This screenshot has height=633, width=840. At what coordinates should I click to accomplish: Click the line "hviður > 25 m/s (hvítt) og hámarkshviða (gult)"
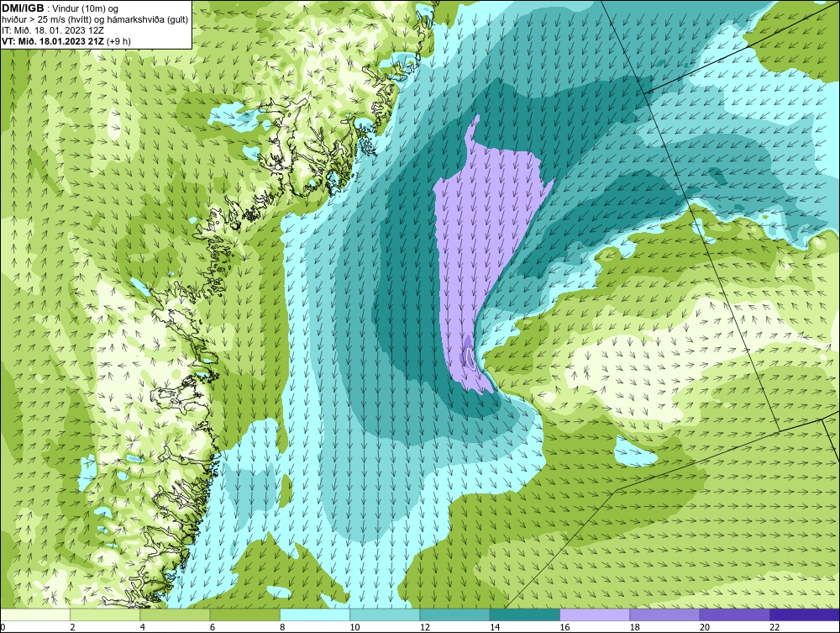(95, 20)
